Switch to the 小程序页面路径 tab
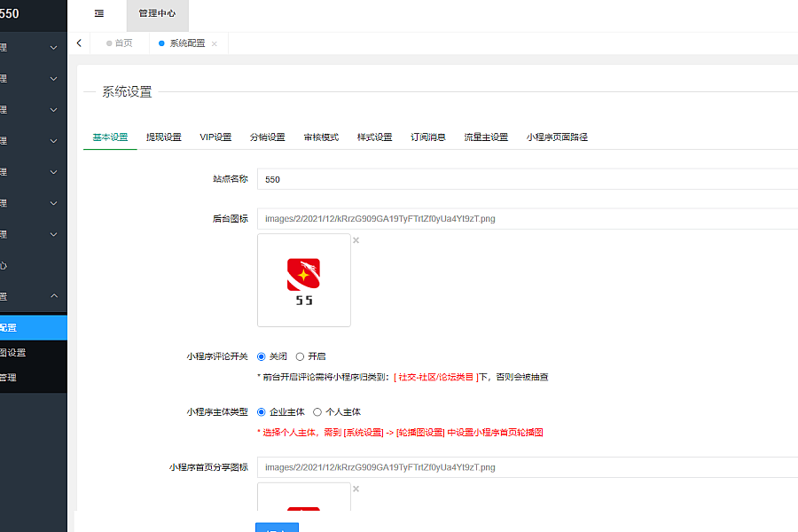Screen dimensions: 798x532 tap(558, 137)
